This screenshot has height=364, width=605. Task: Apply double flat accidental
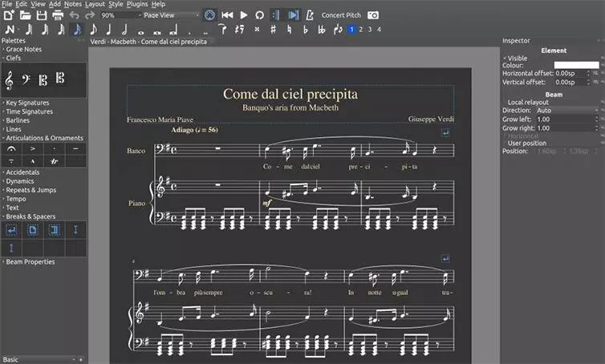point(322,30)
